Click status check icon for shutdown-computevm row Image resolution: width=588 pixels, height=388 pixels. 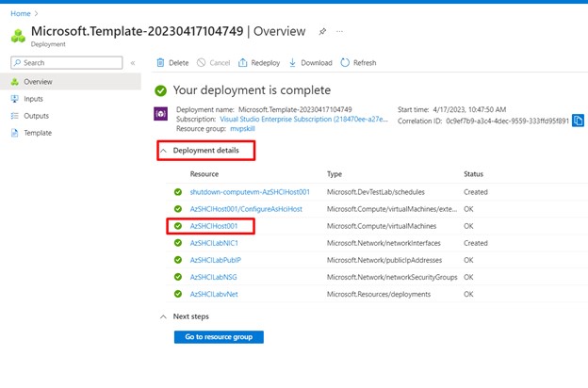coord(178,192)
